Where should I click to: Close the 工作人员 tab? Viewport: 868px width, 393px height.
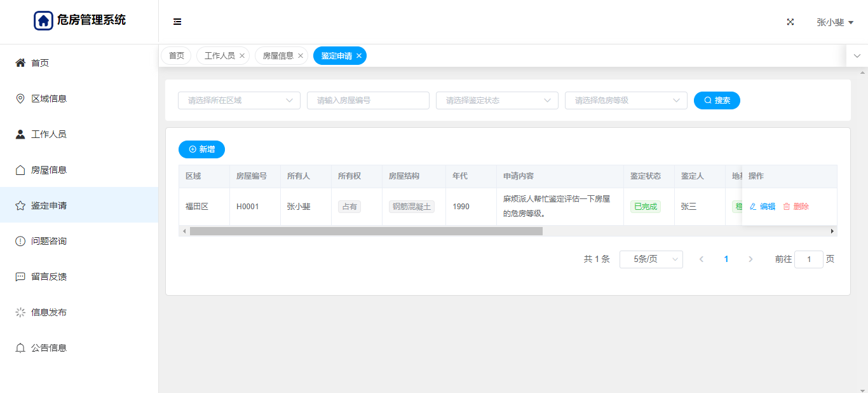tap(242, 56)
